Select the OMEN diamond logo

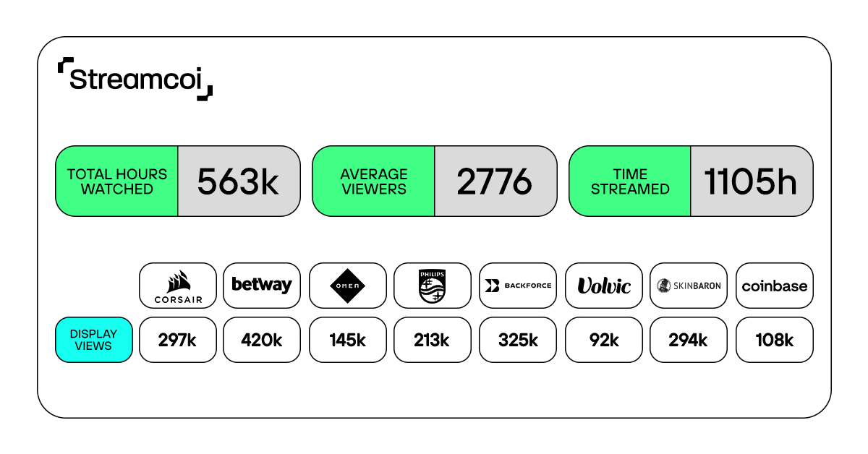347,286
